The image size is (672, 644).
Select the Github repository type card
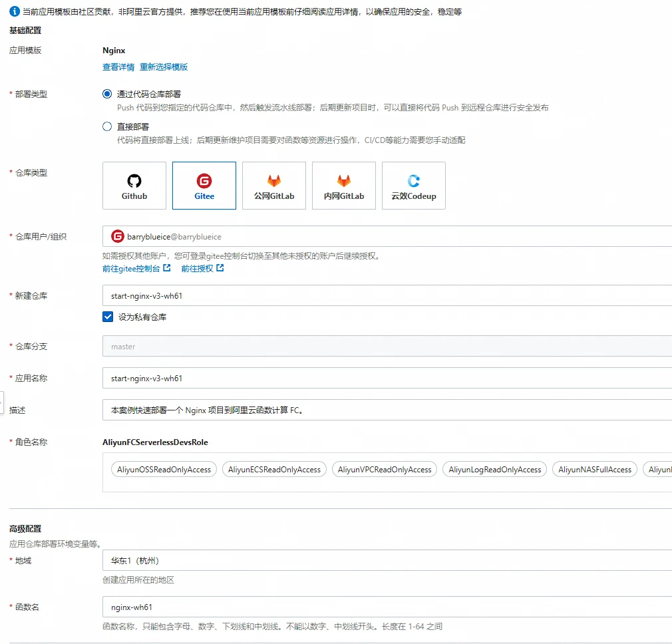coord(134,186)
